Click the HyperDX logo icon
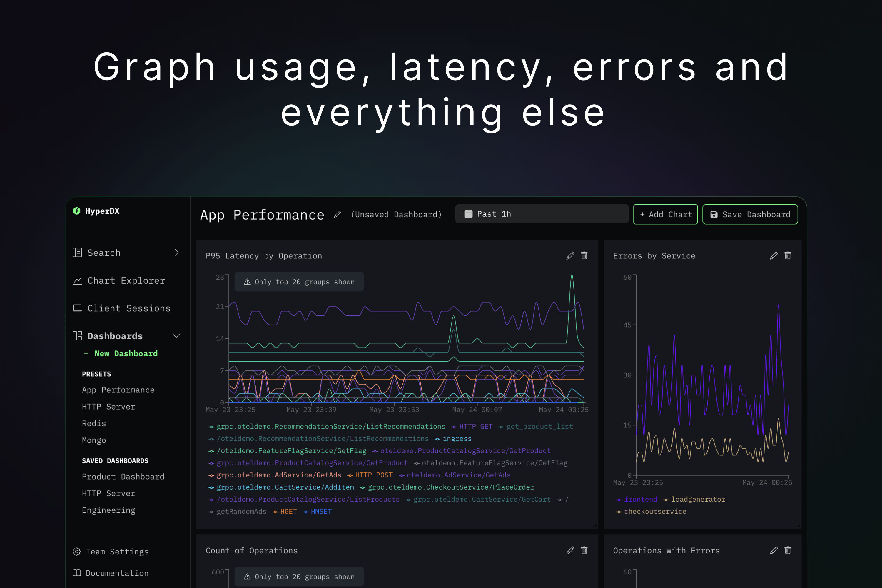 point(77,211)
